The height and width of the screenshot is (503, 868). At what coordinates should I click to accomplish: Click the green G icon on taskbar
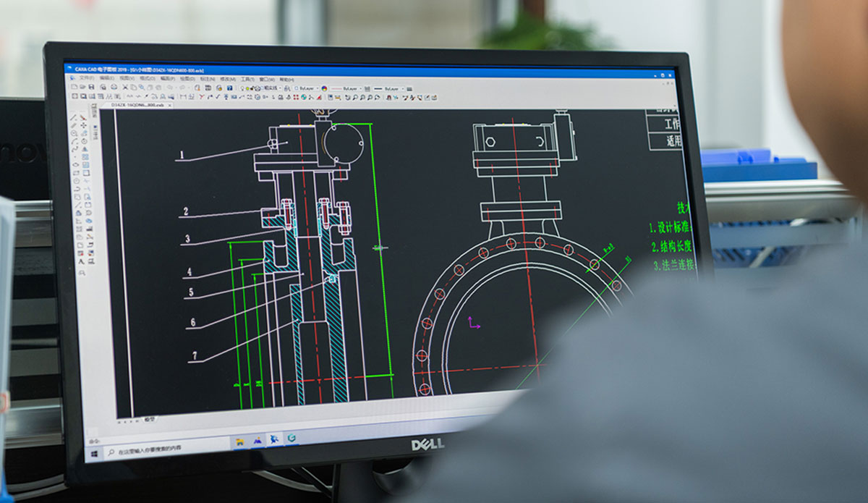[292, 438]
